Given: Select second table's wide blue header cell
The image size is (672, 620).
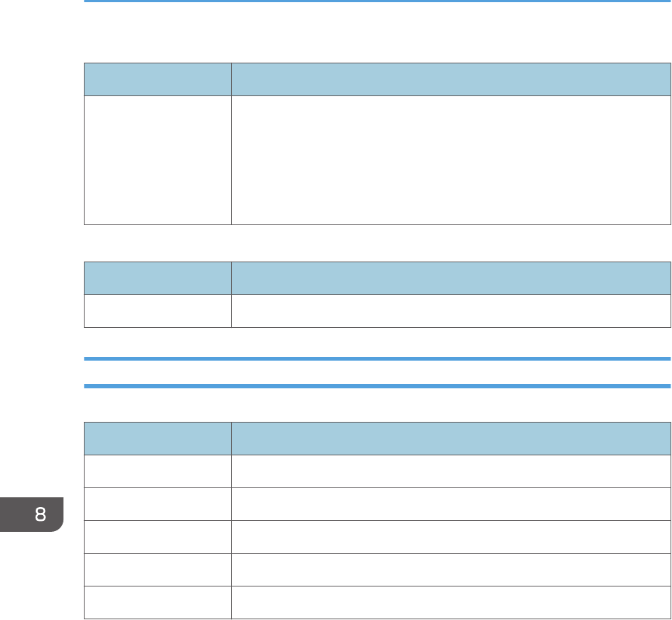Looking at the screenshot, I should [x=451, y=278].
